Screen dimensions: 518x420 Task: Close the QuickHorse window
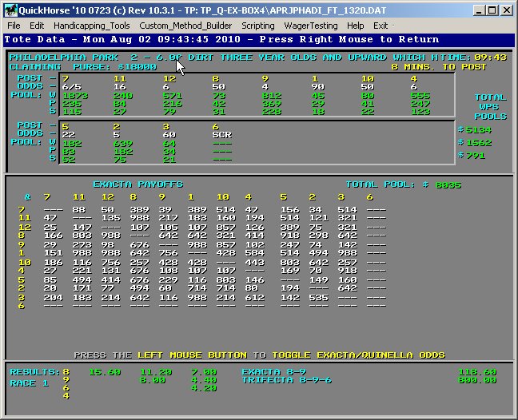click(x=506, y=10)
